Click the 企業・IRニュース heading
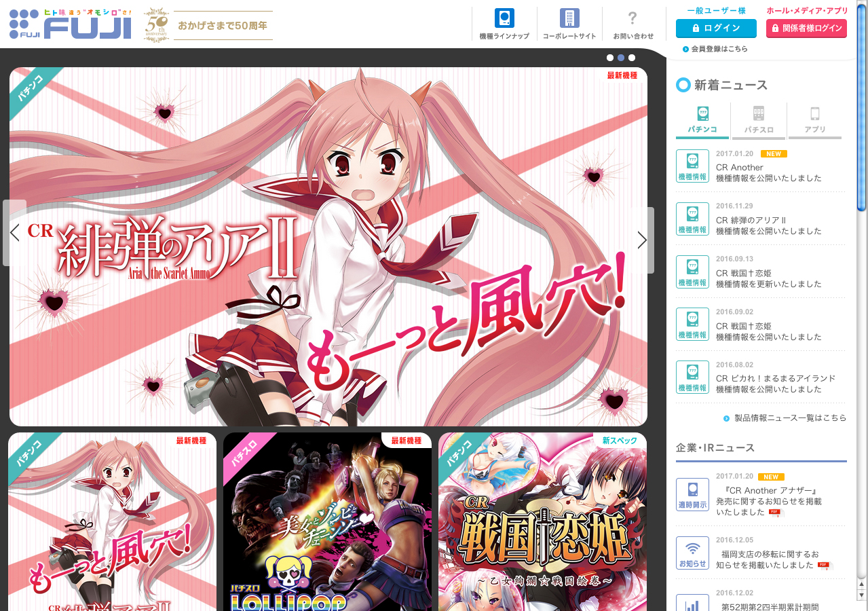 click(715, 447)
